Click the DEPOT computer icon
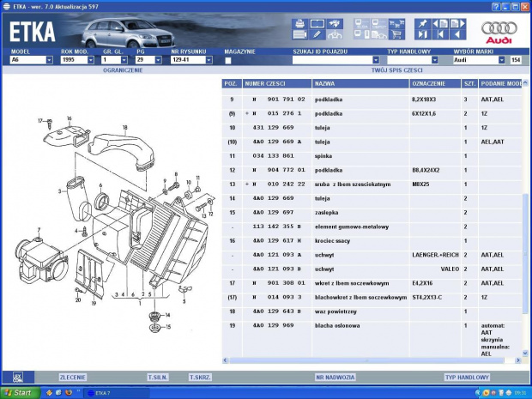This screenshot has height=399, width=532. tap(379, 24)
